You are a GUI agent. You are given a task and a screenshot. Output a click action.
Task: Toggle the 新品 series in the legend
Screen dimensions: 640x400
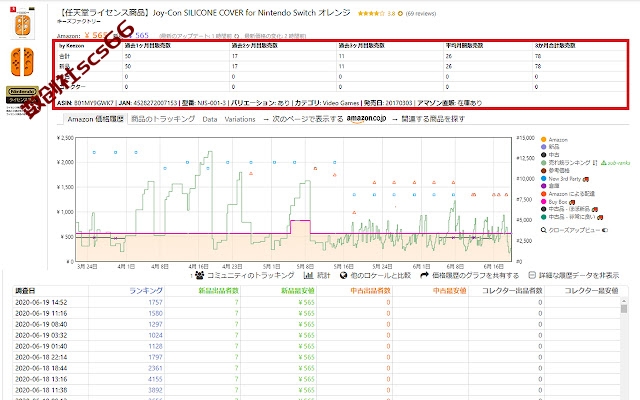click(550, 147)
